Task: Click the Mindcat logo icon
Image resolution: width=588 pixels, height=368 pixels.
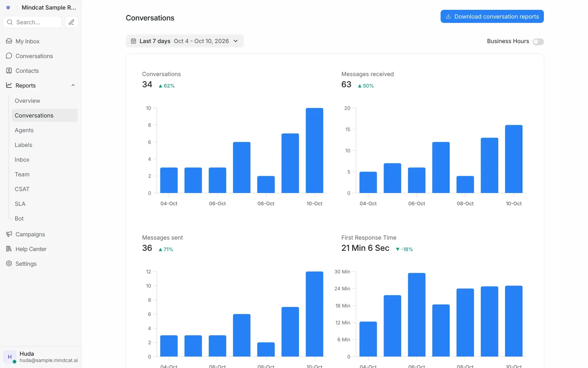Action: 8,7
